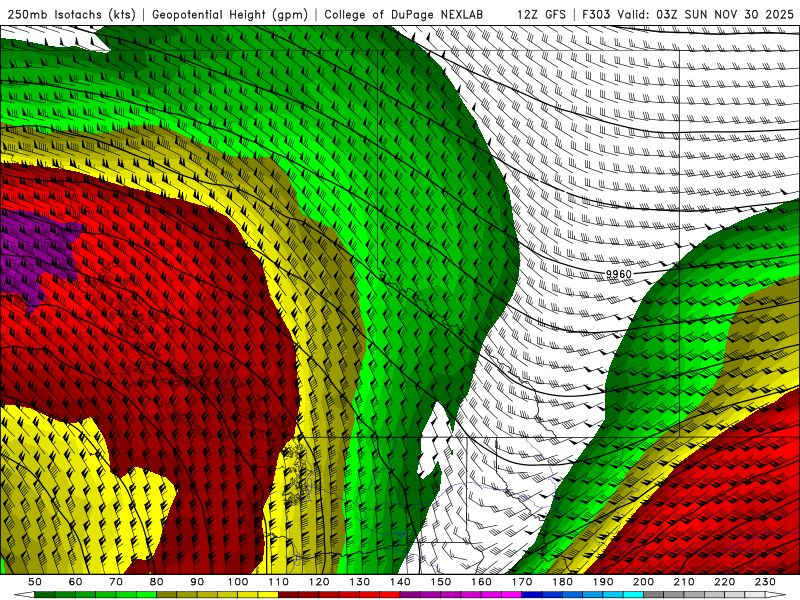The image size is (800, 600).
Task: Click the 60 knot colorbar label
Action: click(76, 582)
